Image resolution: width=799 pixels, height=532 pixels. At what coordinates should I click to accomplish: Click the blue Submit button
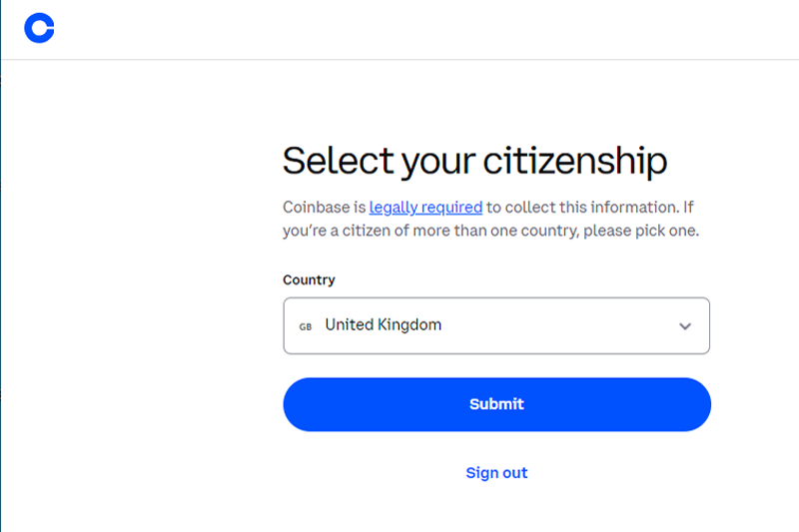point(496,404)
